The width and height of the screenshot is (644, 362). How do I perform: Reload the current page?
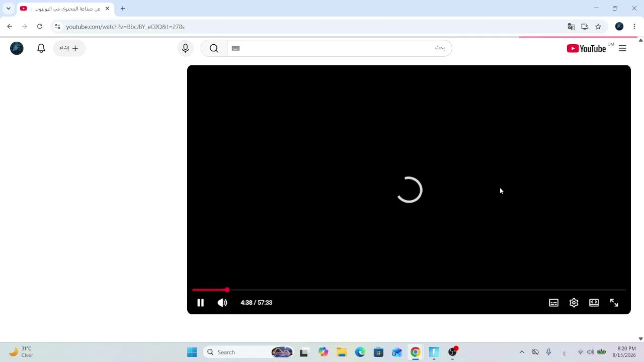[40, 27]
